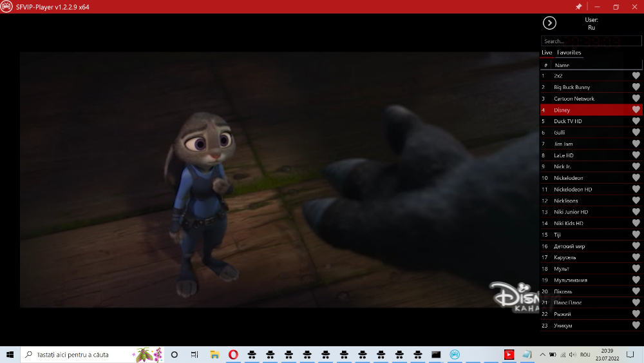This screenshot has height=363, width=644.
Task: Add Duck TV HD to favorites
Action: [636, 121]
